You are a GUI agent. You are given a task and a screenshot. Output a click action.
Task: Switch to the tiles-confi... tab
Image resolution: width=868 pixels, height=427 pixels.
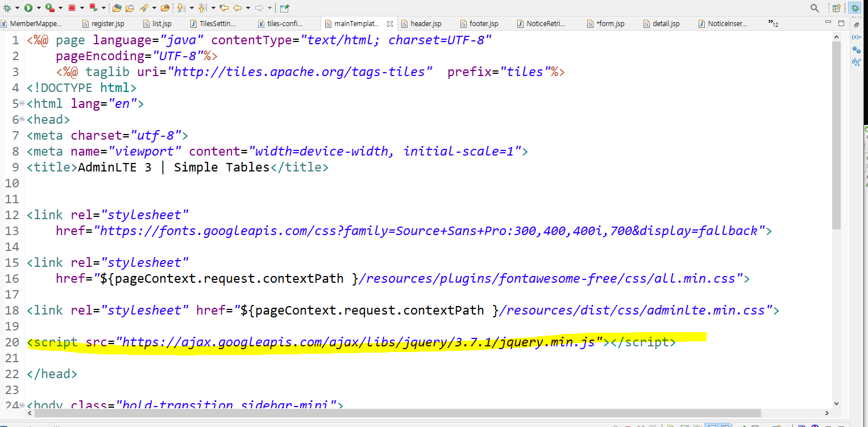click(281, 24)
